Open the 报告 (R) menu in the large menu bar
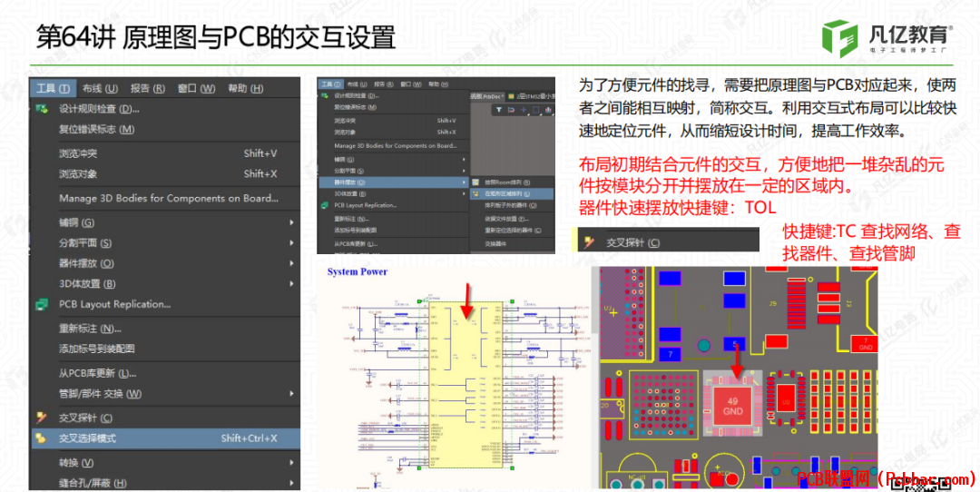Viewport: 980px width, 492px height. click(148, 88)
